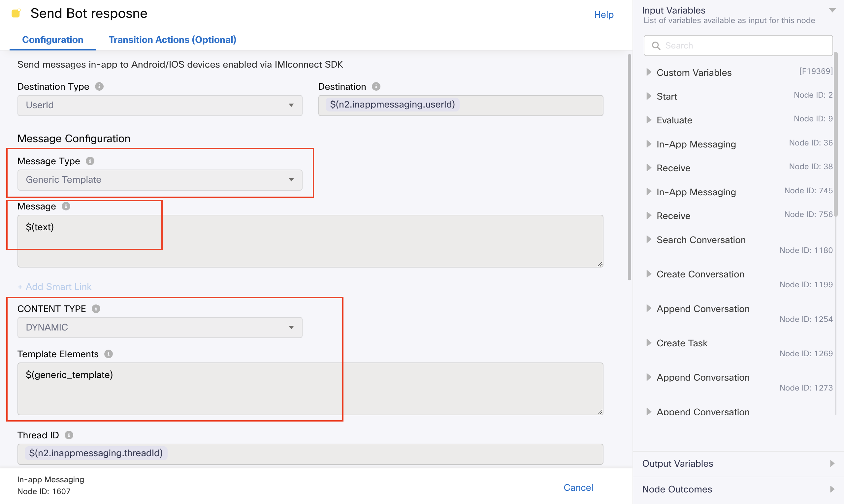The width and height of the screenshot is (844, 504).
Task: Expand the Start node variables
Action: 649,96
